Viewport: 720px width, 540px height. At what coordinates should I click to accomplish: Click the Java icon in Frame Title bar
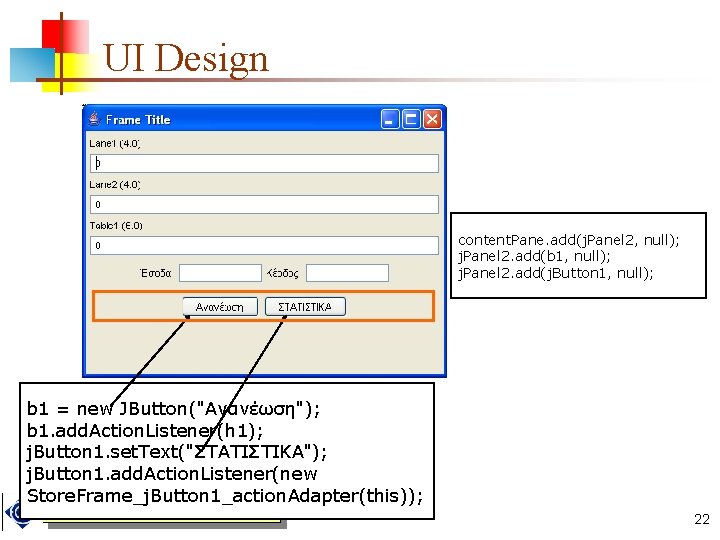tap(94, 118)
